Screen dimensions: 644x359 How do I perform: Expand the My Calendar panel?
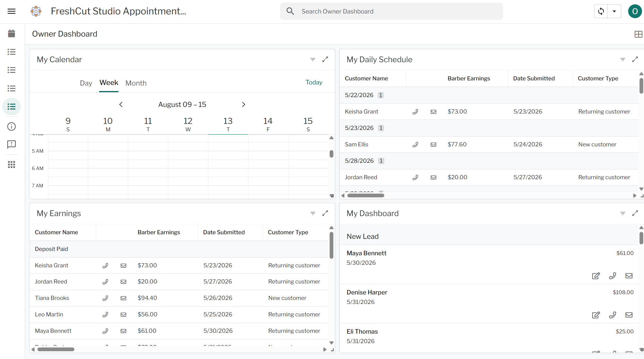[325, 59]
